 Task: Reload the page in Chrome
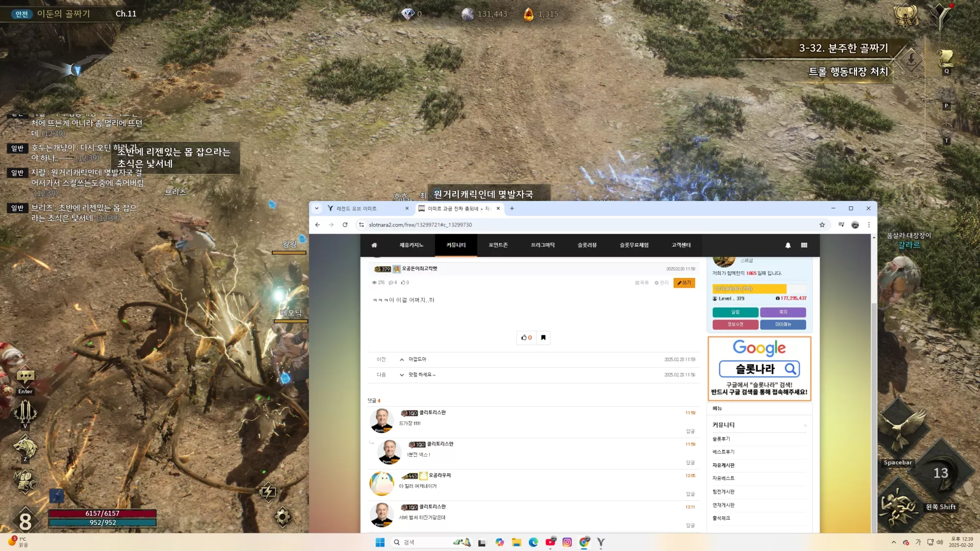[345, 225]
